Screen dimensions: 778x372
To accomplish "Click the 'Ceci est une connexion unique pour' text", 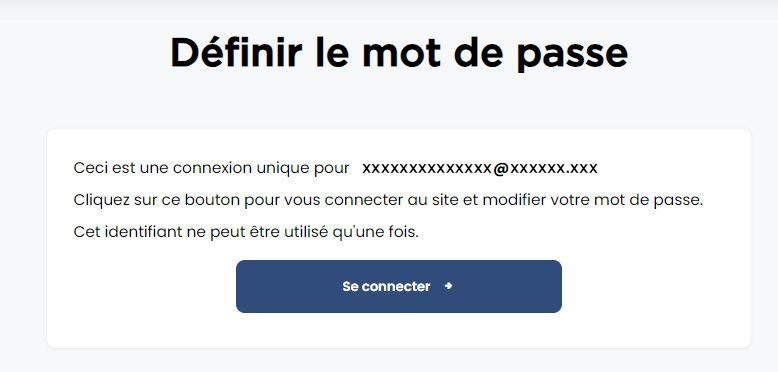I will point(211,168).
